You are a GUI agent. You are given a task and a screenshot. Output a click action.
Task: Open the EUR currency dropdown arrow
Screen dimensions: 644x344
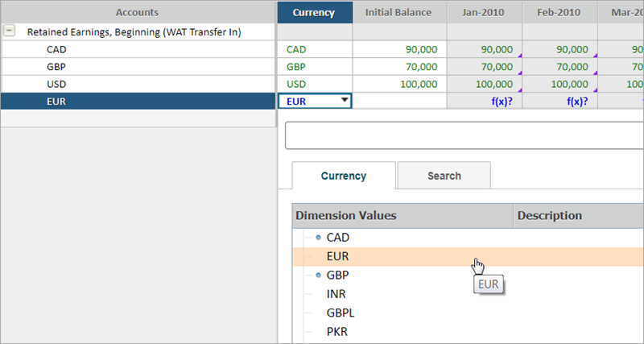(x=345, y=100)
